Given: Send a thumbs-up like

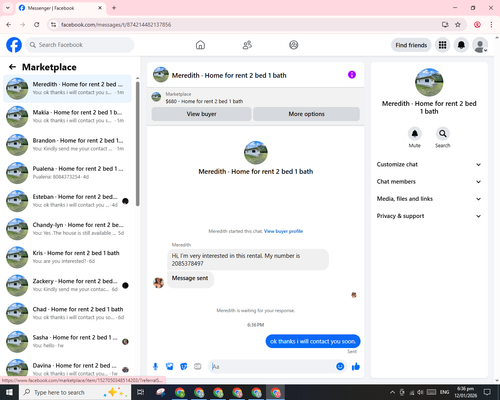Looking at the screenshot, I should [356, 367].
